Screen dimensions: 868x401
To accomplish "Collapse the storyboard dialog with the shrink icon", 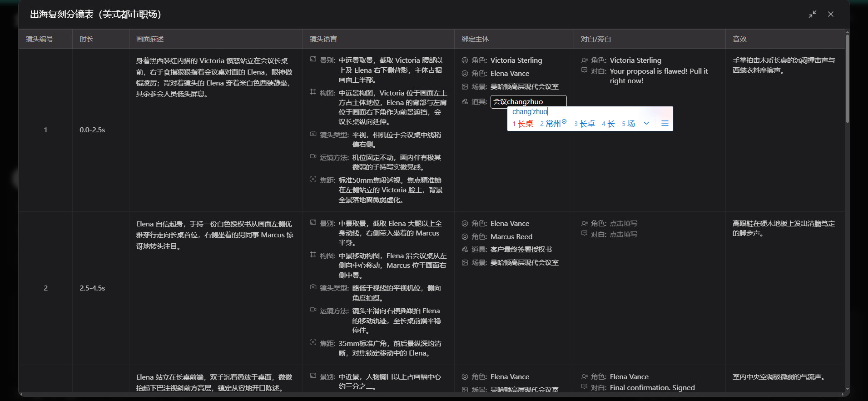I will pos(812,14).
